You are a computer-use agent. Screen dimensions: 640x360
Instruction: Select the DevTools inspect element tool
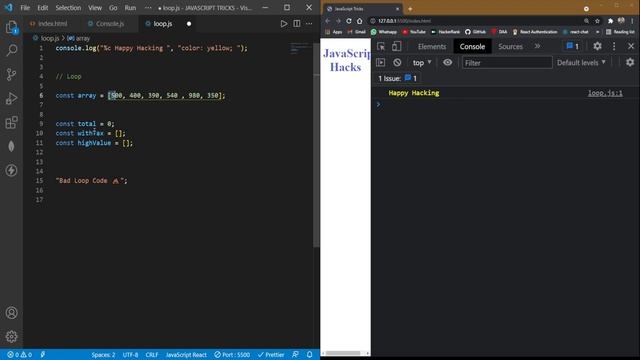pos(381,46)
